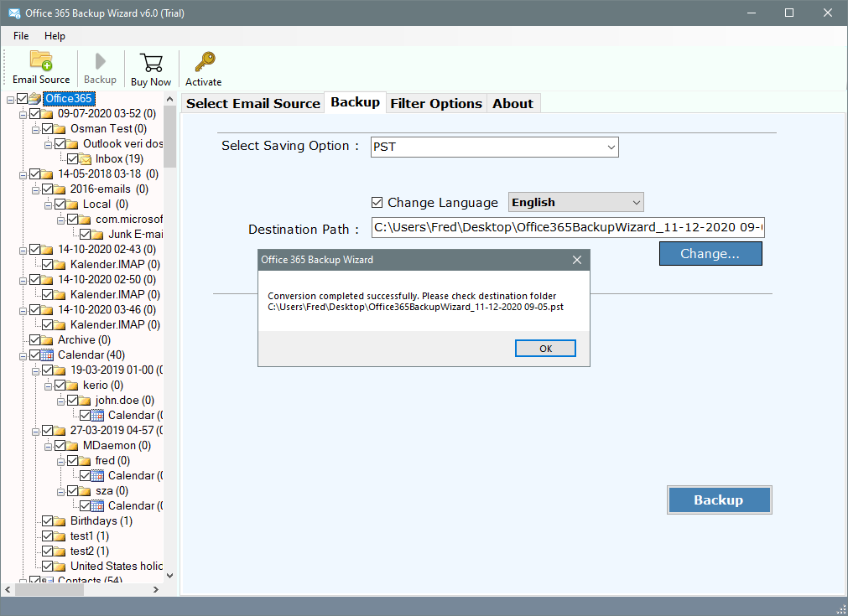The image size is (848, 616).
Task: Uncheck the Office365 root checkbox
Action: pos(22,98)
